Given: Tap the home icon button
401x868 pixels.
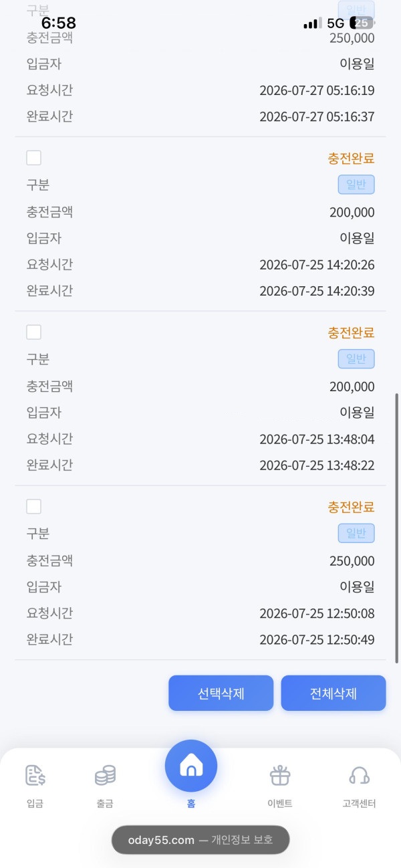Looking at the screenshot, I should [x=191, y=766].
